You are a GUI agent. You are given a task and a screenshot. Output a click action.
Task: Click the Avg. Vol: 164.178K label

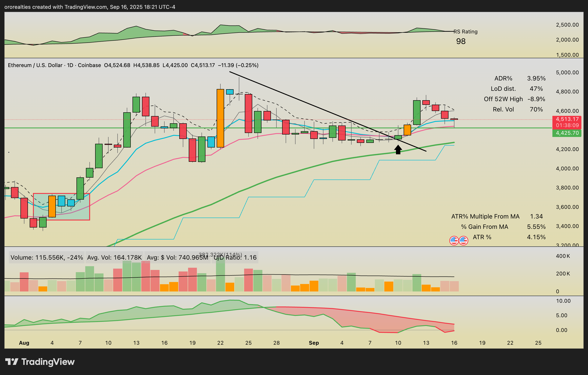coord(114,257)
